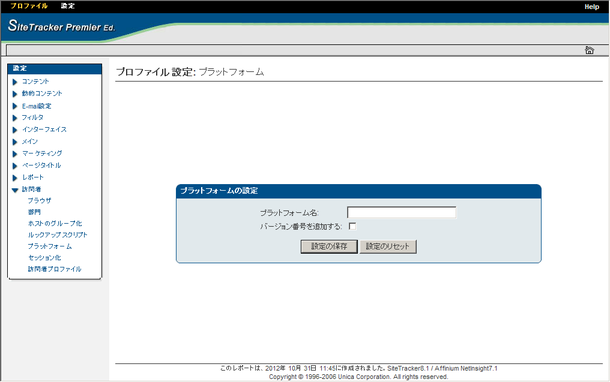Open the プロファイル menu at top

tap(29, 6)
